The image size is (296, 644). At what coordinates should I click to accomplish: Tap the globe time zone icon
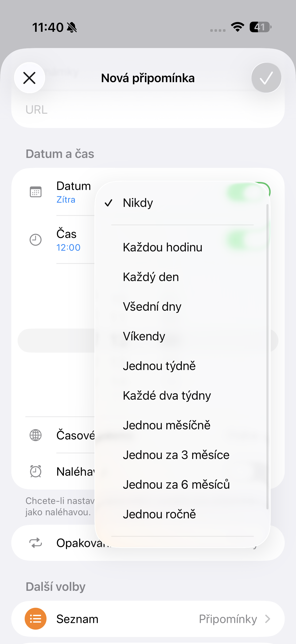[x=36, y=435]
